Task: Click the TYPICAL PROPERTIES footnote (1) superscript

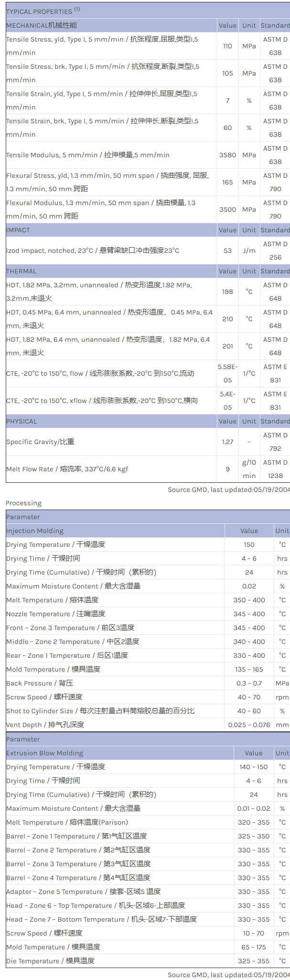Action: click(77, 9)
